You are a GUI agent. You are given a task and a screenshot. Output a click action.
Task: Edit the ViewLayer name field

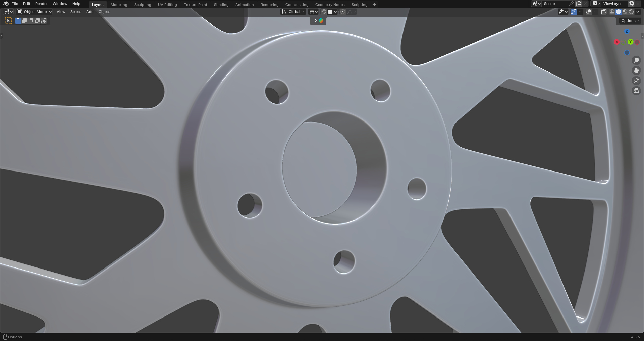[x=614, y=4]
